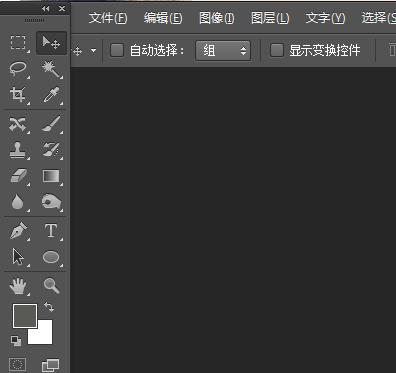Pick the Pen tool
Viewport: 396px width, 373px height.
[18, 231]
